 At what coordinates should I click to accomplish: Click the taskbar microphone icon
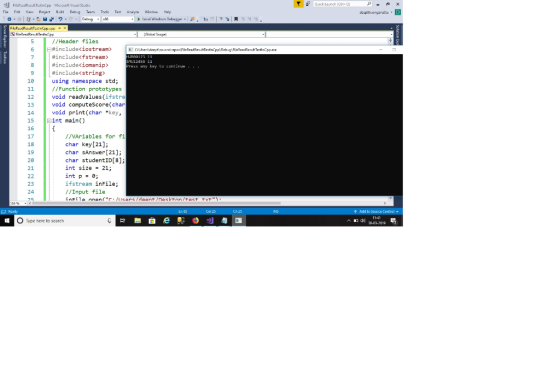[109, 221]
